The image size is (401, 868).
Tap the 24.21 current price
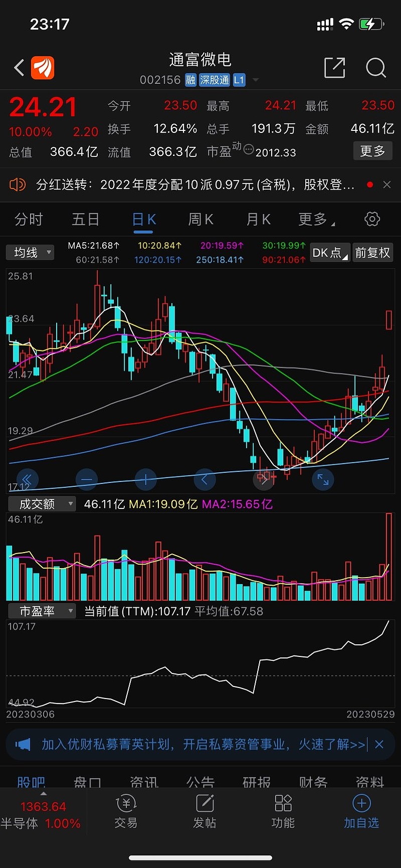click(43, 107)
